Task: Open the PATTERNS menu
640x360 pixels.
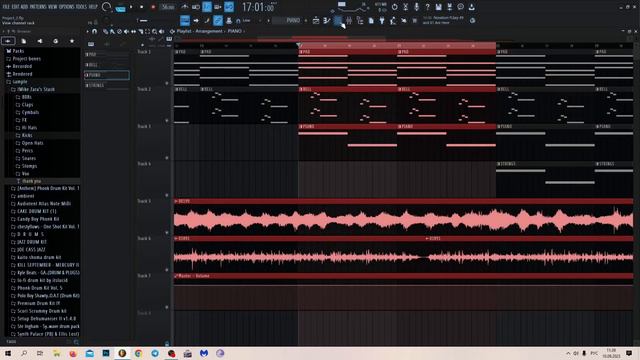Action: point(38,7)
